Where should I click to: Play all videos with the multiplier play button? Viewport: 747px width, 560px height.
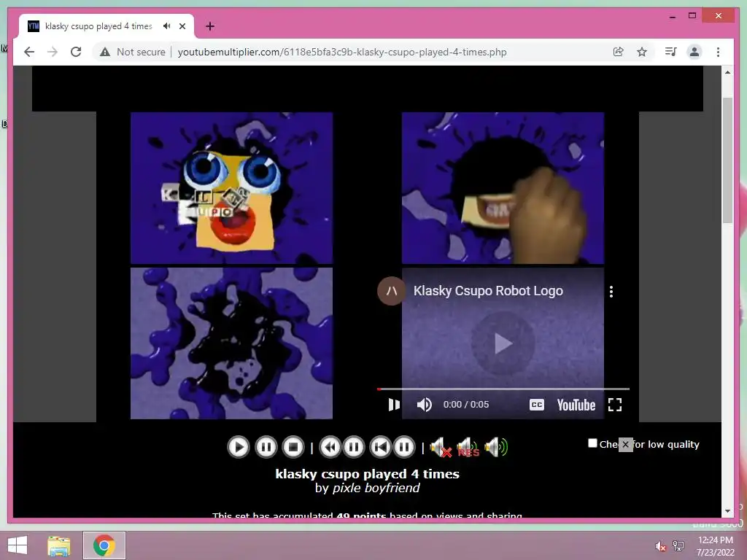click(239, 447)
